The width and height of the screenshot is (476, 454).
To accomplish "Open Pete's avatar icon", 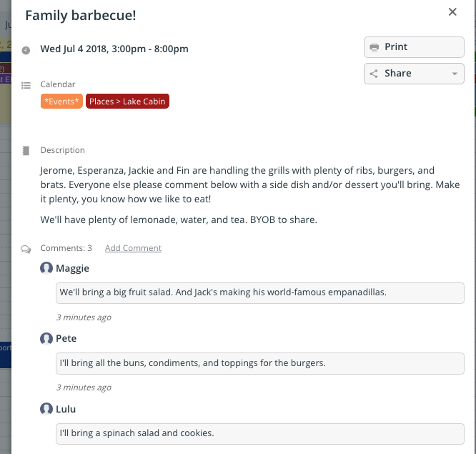I will pyautogui.click(x=46, y=339).
